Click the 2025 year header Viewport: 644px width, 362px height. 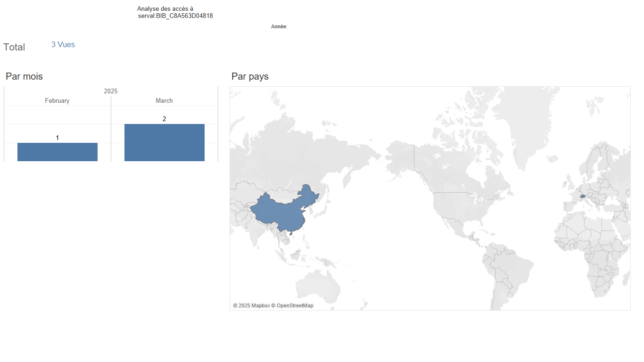pyautogui.click(x=111, y=91)
